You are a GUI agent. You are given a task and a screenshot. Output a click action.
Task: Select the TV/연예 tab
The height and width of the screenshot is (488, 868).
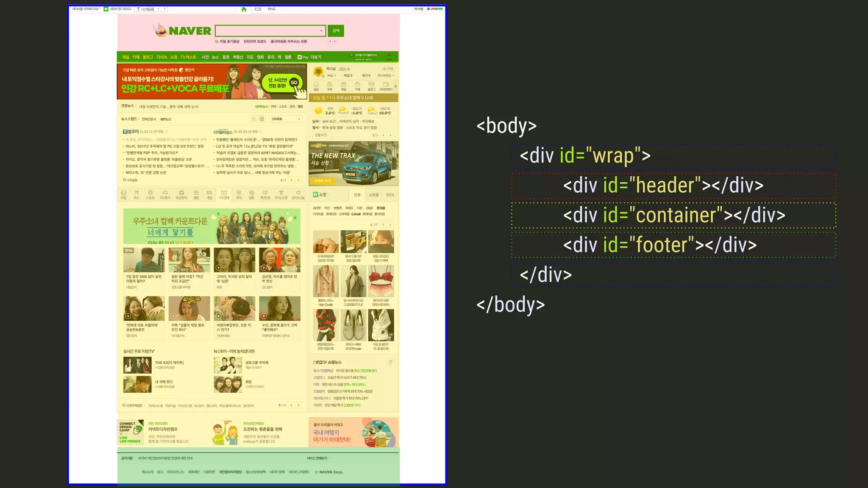224,195
